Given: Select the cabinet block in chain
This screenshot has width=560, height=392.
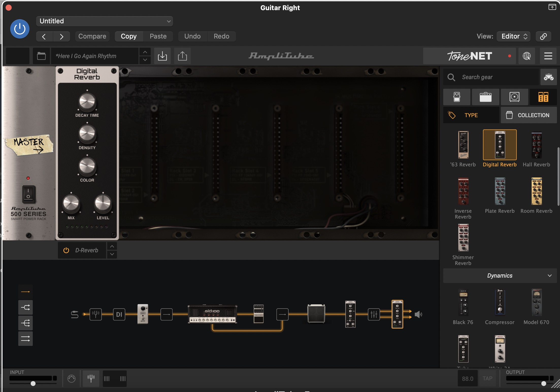Looking at the screenshot, I should coord(316,314).
